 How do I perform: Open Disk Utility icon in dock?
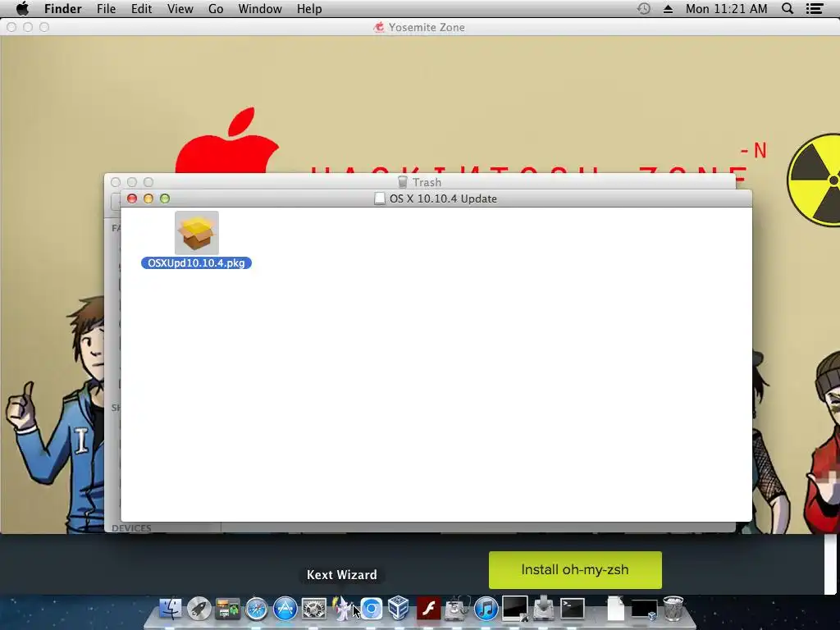[457, 609]
